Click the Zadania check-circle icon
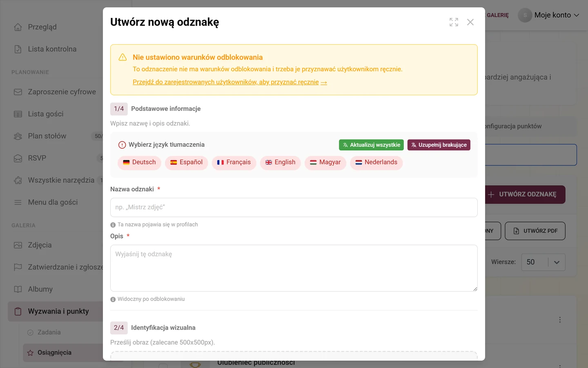This screenshot has width=588, height=368. click(x=30, y=332)
